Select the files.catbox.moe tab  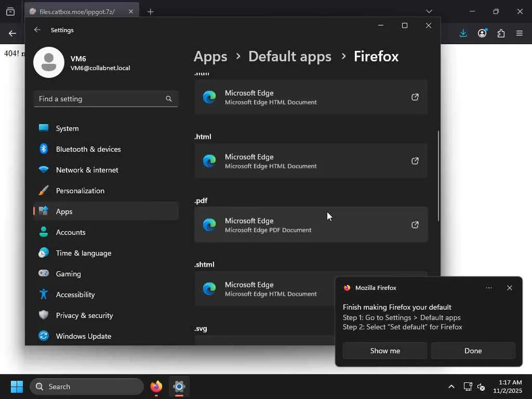pyautogui.click(x=82, y=11)
